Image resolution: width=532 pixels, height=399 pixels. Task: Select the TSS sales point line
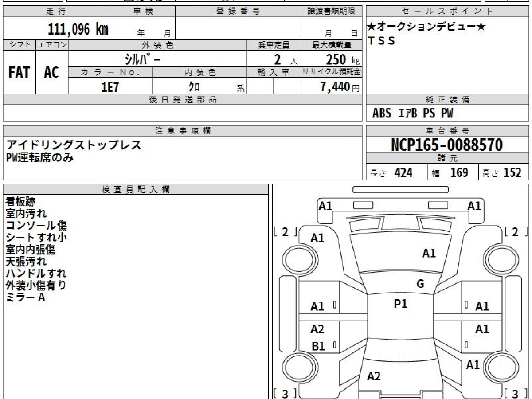point(381,41)
